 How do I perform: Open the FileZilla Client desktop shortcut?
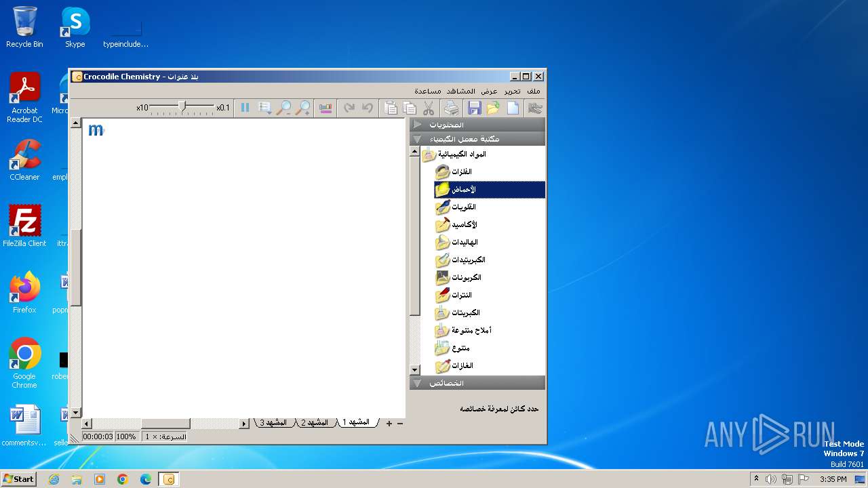point(24,226)
